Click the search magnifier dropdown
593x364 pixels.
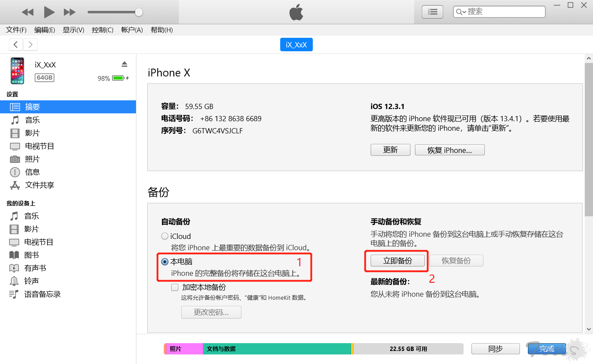[x=460, y=12]
